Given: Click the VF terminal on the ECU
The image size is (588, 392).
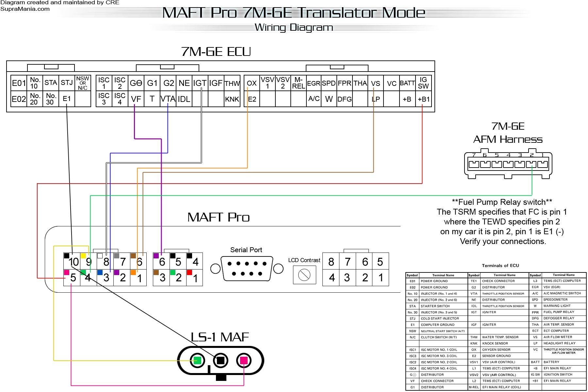Looking at the screenshot, I should [x=136, y=99].
